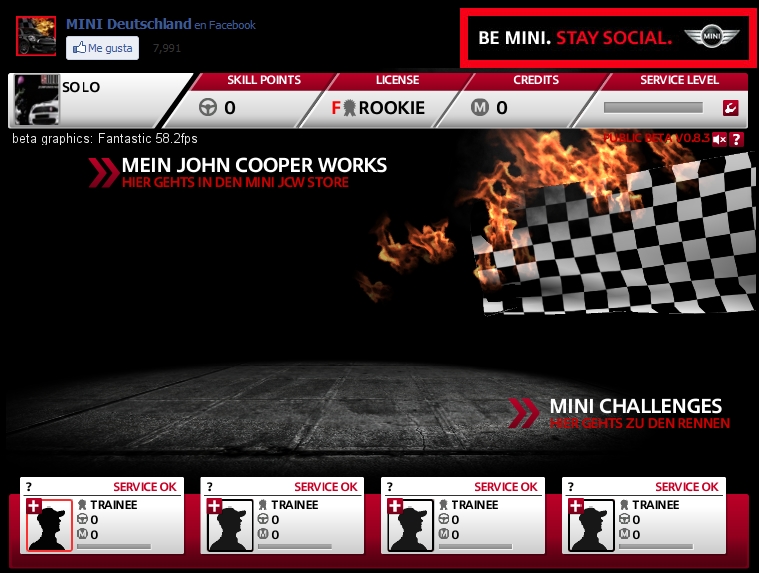Open help via the red question mark icon

tap(736, 139)
